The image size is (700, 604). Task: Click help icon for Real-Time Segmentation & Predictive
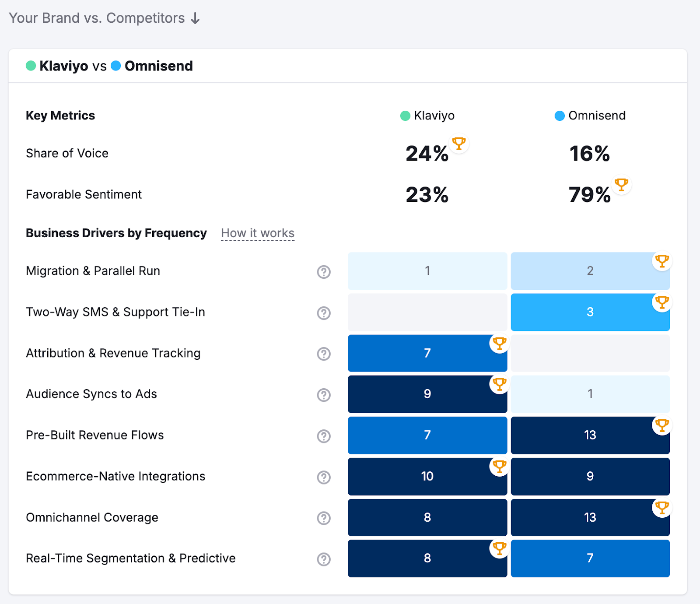pos(324,559)
